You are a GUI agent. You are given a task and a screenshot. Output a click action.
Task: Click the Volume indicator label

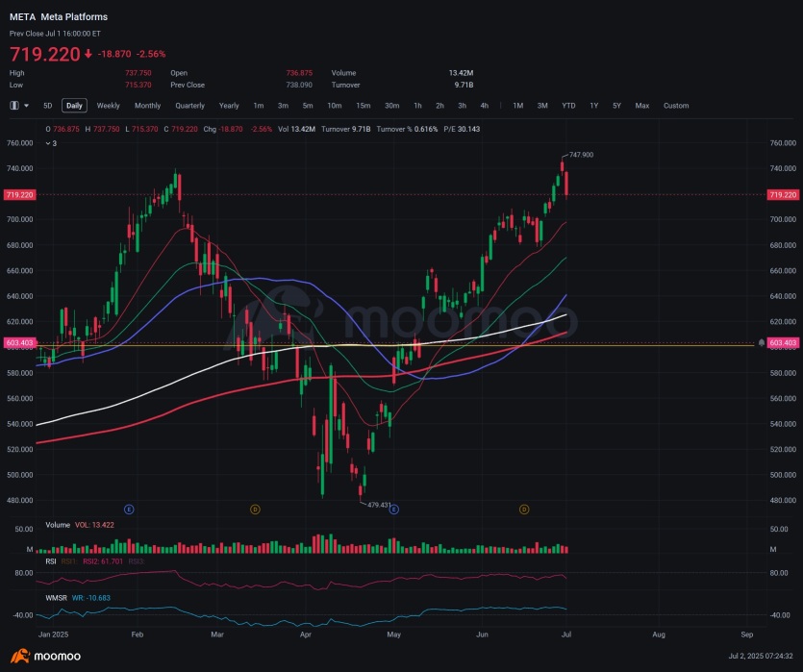coord(58,525)
